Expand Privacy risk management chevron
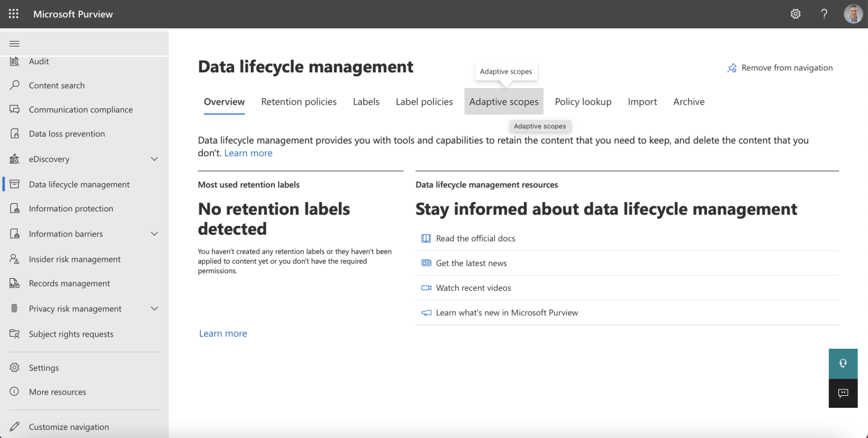 [154, 309]
